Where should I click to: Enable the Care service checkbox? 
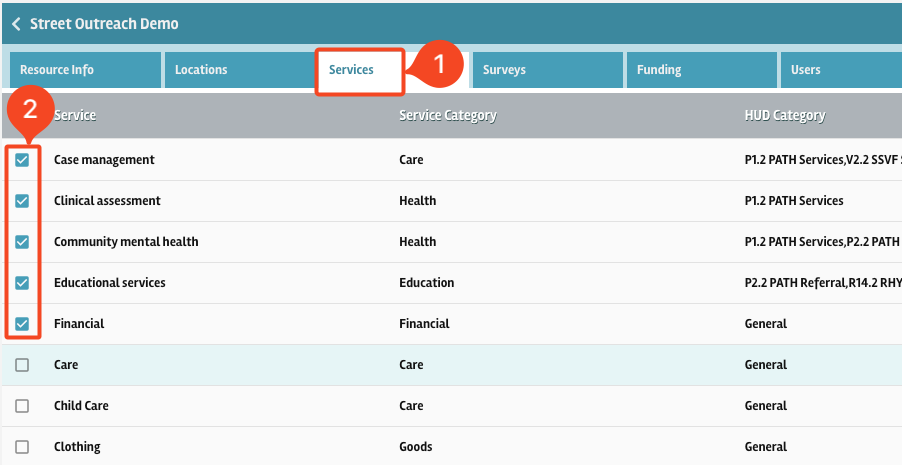click(22, 365)
